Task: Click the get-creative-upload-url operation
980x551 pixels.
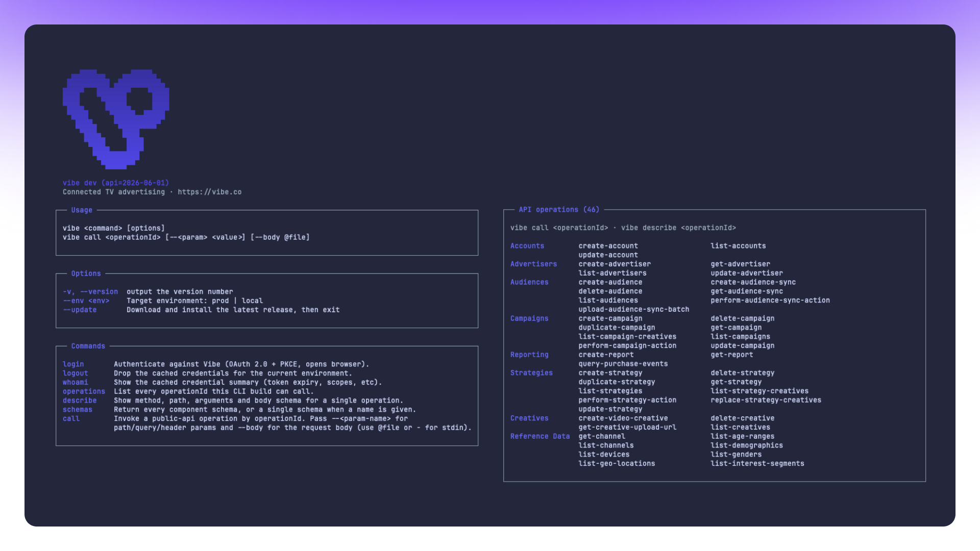Action: coord(627,428)
